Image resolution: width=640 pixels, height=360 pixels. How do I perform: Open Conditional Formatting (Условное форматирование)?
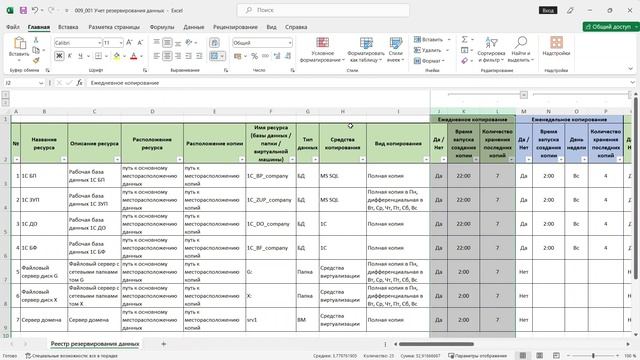[x=322, y=50]
